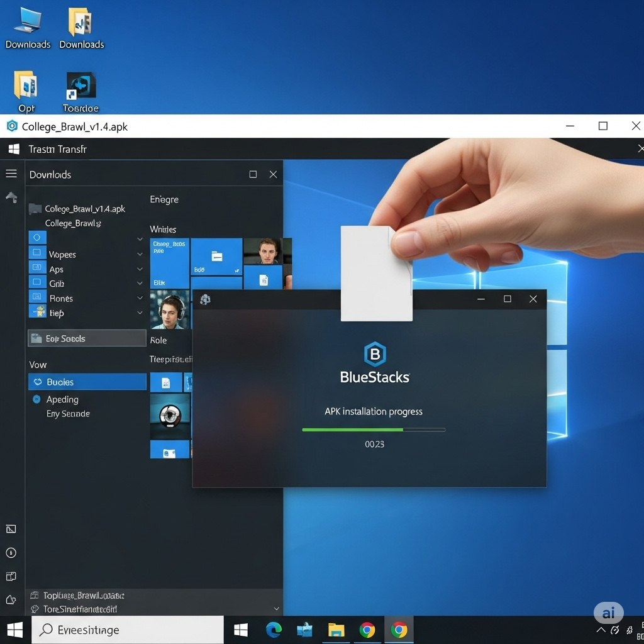644x644 pixels.
Task: Click the blue store icon right of Edge
Action: 305,630
